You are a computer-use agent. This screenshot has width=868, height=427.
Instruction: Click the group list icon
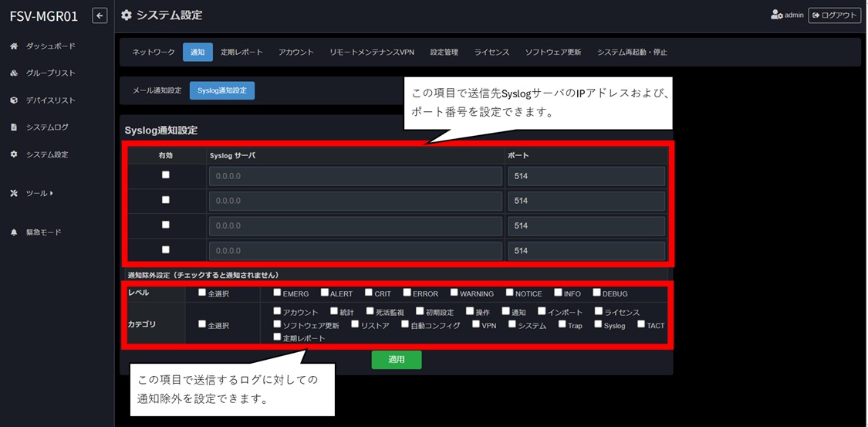15,73
